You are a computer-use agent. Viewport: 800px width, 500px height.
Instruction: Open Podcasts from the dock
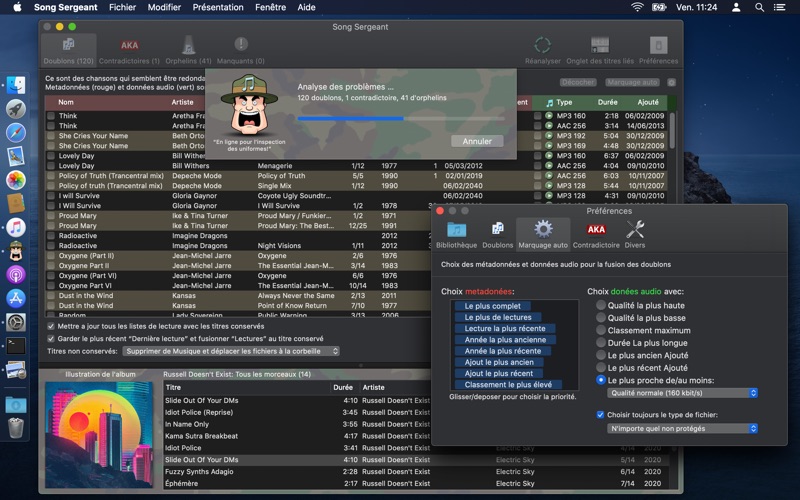click(x=16, y=274)
